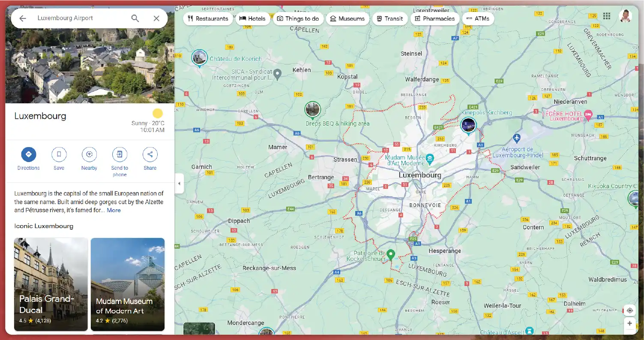Click the Dalheim town label
The image size is (644, 340).
click(x=575, y=304)
